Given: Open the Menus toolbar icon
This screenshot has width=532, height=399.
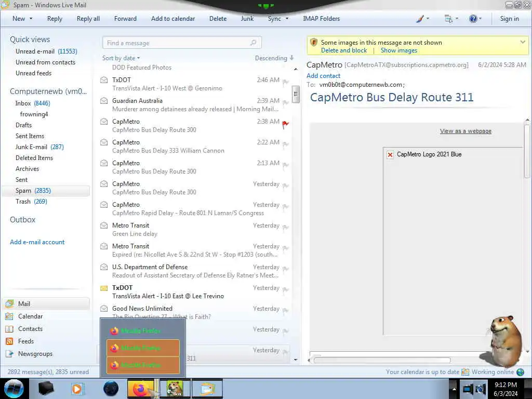Looking at the screenshot, I should click(x=448, y=19).
